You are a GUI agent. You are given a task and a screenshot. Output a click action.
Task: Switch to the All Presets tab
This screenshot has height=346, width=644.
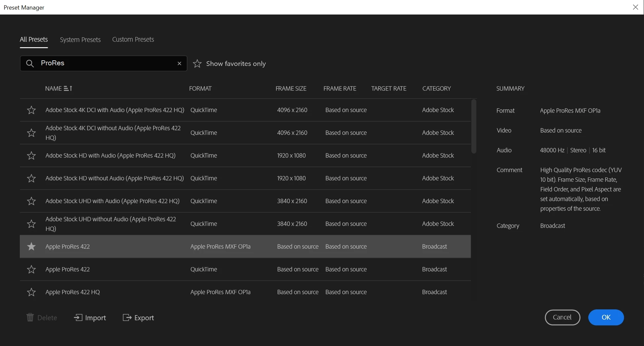pos(34,40)
